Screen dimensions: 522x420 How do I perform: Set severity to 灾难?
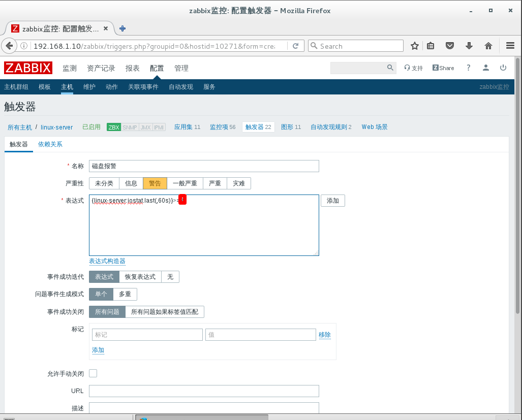[239, 183]
